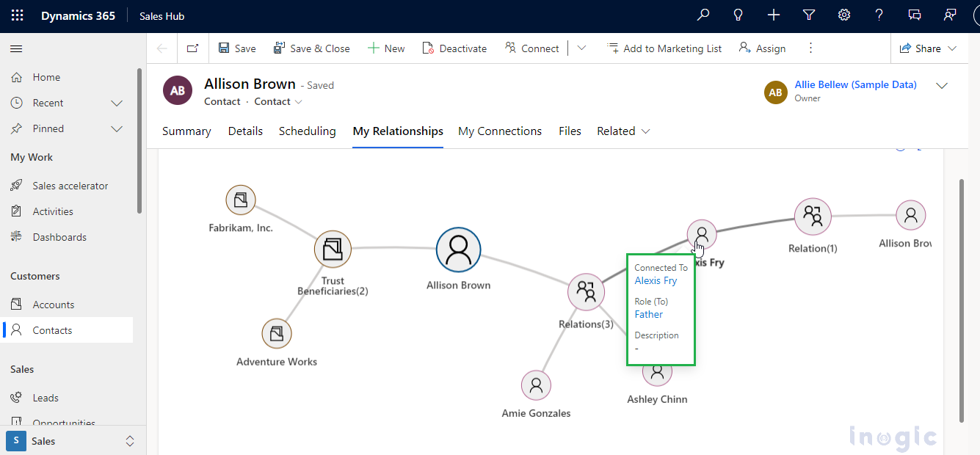Click the Pinned sidebar item
The image size is (980, 455).
[48, 128]
